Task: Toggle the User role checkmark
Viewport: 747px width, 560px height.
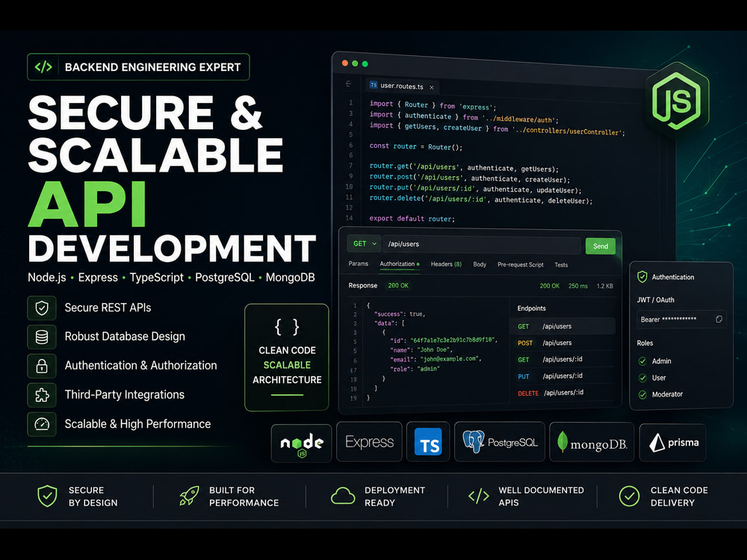Action: point(642,378)
